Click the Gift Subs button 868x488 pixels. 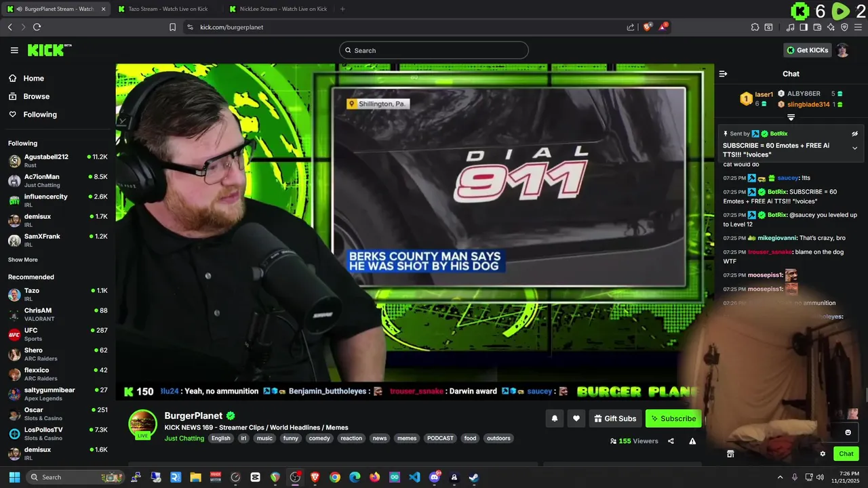[615, 418]
